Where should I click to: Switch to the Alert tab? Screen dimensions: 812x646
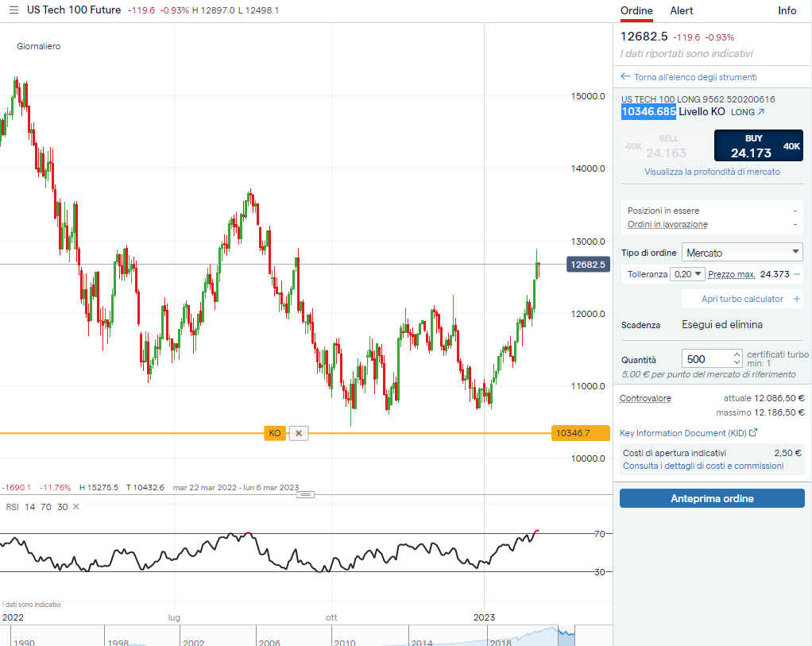[x=681, y=10]
